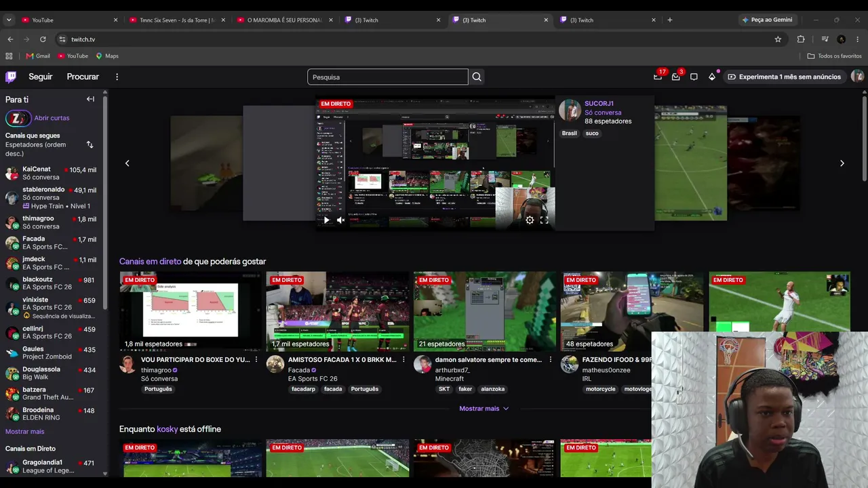Screen dimensions: 868x488
Task: Open the Facada amistoso stream thumbnail
Action: [x=337, y=311]
